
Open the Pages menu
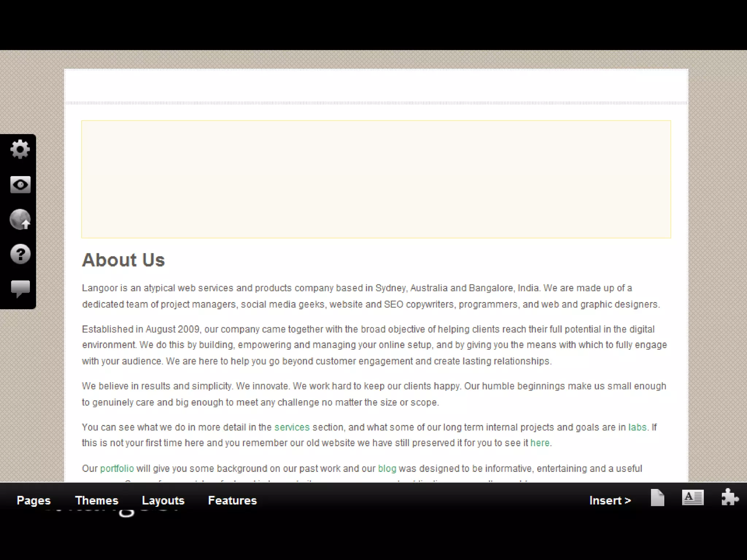coord(34,500)
